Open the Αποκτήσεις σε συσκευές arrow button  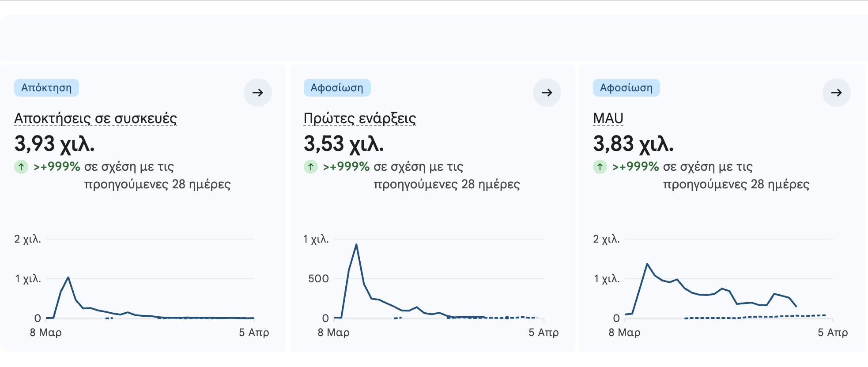point(258,93)
